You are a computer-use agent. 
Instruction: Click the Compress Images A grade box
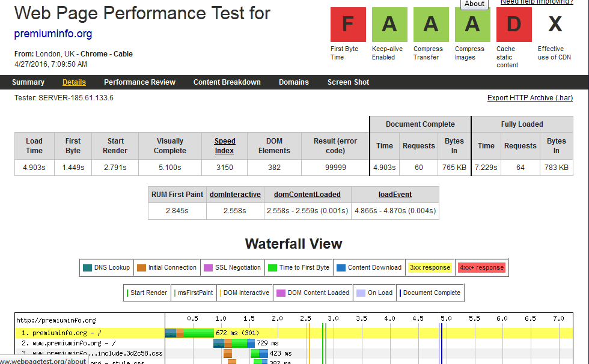[472, 25]
